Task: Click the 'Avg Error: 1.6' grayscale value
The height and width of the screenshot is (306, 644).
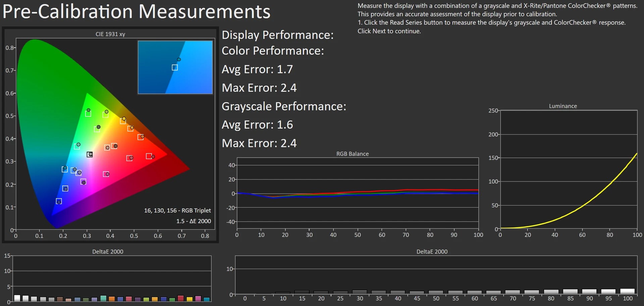Action: coord(257,124)
